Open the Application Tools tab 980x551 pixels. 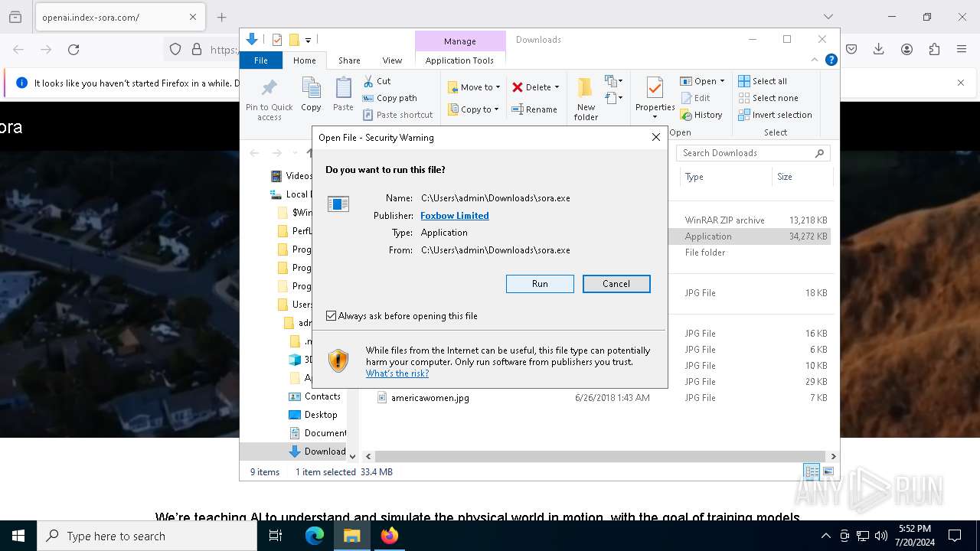[459, 60]
